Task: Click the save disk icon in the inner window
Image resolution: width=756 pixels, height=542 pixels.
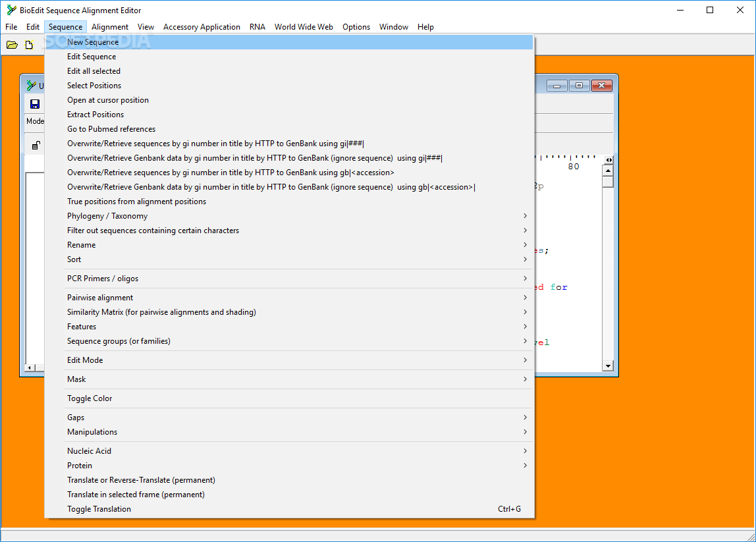Action: coord(35,104)
